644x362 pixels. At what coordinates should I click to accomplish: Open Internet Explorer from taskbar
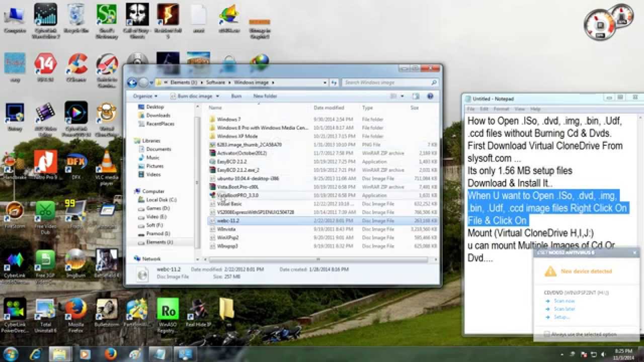coord(36,354)
